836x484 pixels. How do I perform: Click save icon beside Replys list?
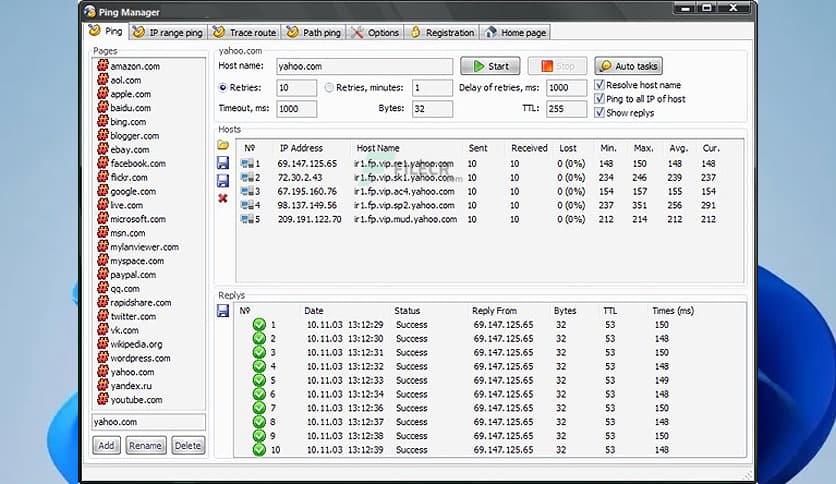(223, 310)
